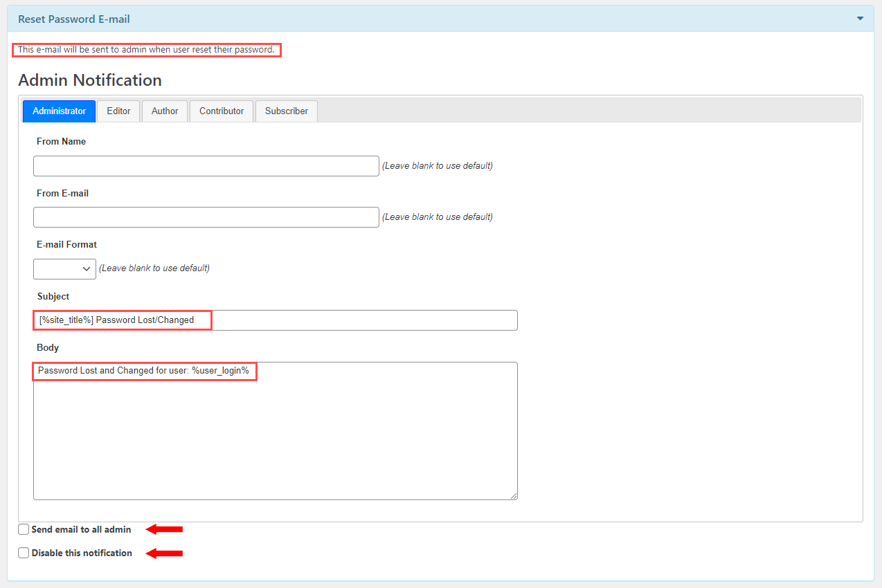Click the highlighted admin notification description text
Screen dimensions: 882x588
(146, 50)
